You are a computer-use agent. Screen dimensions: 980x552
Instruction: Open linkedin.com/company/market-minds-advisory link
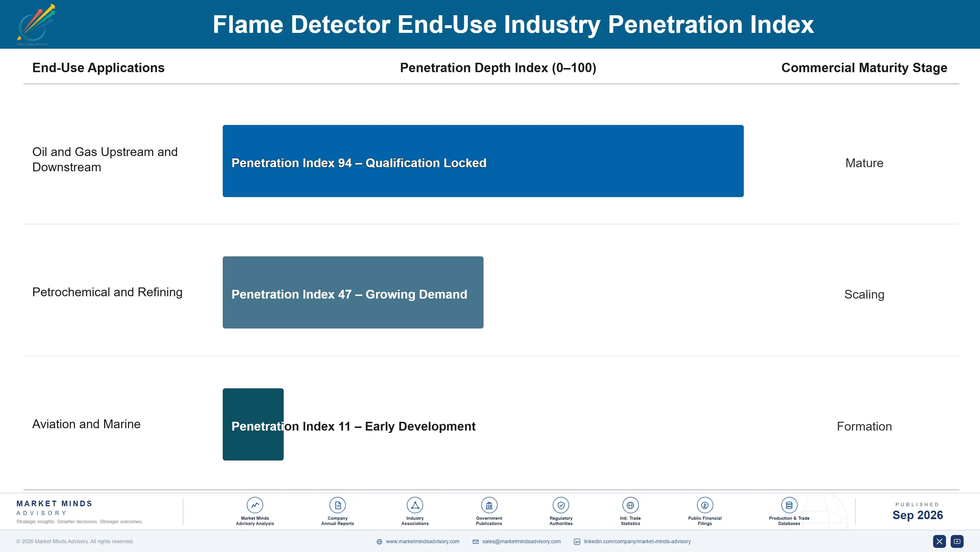tap(637, 541)
